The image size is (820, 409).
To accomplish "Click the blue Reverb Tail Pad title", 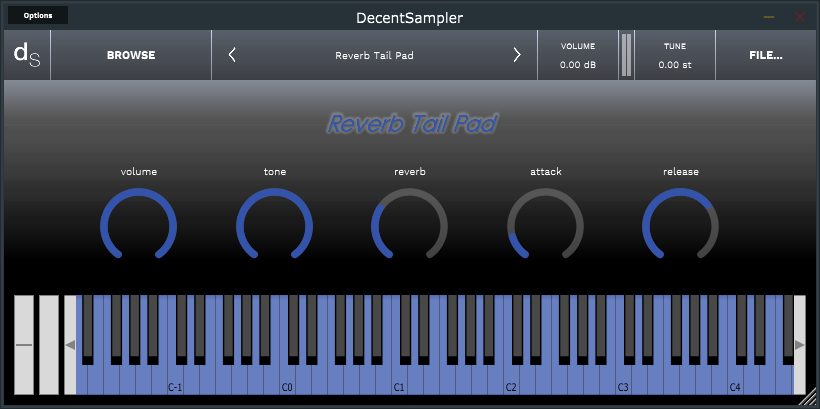I will point(412,124).
